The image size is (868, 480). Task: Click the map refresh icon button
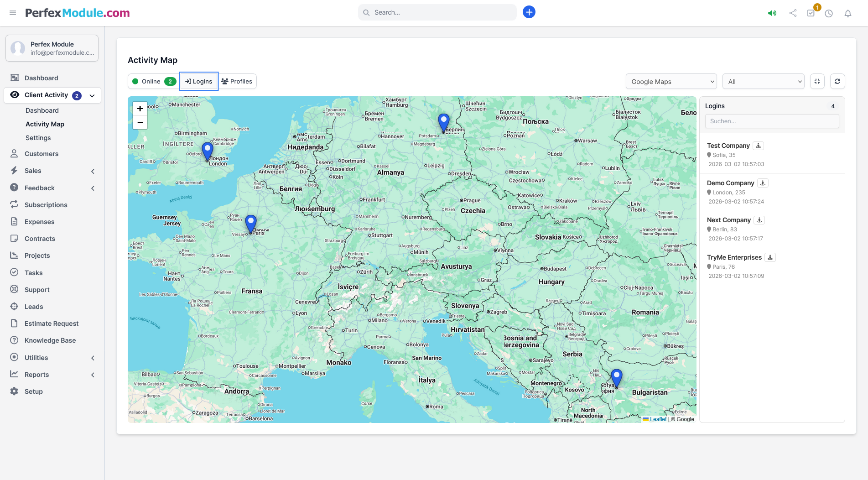coord(837,81)
